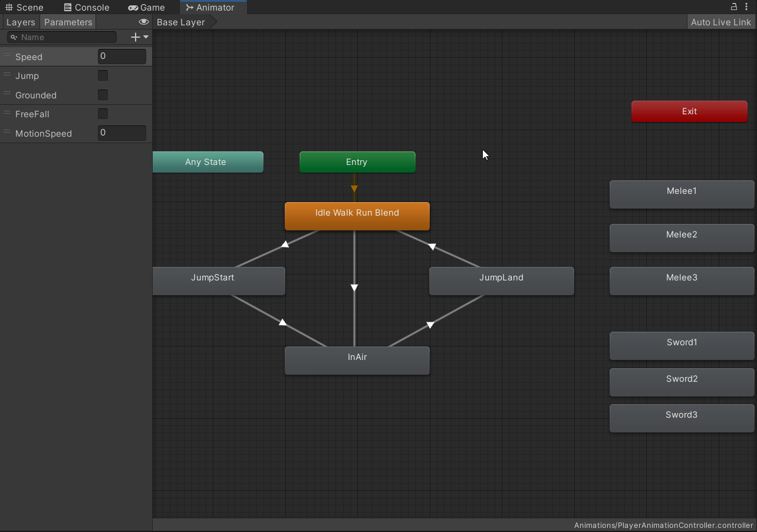Select the JumpStart to Idle Walk Run Blend transition arrow
The image size is (757, 532).
[x=285, y=244]
